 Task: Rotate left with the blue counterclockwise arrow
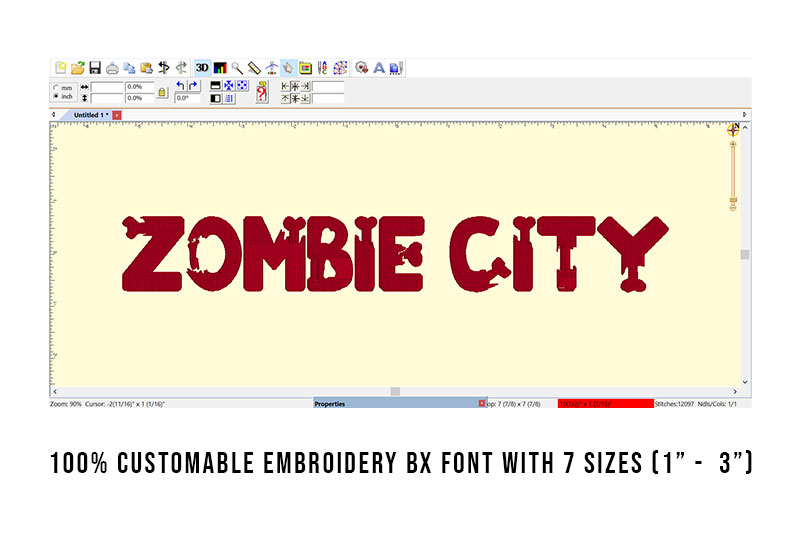click(180, 86)
